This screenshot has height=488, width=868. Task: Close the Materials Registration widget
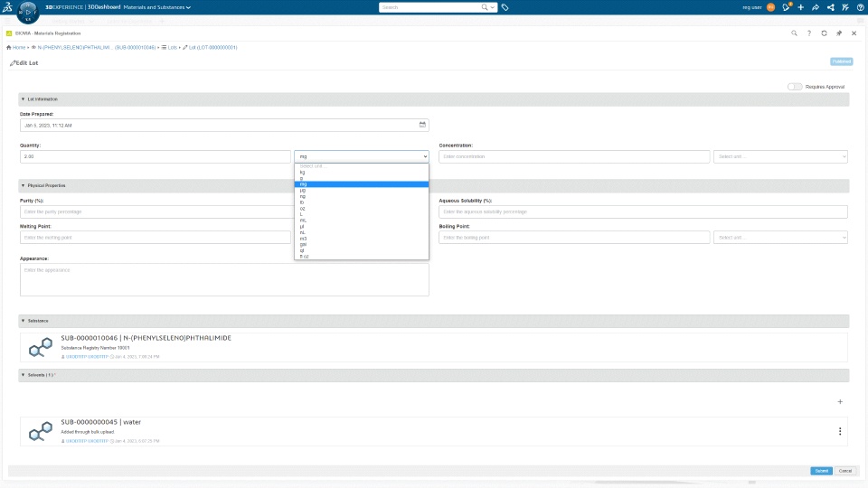(x=854, y=33)
